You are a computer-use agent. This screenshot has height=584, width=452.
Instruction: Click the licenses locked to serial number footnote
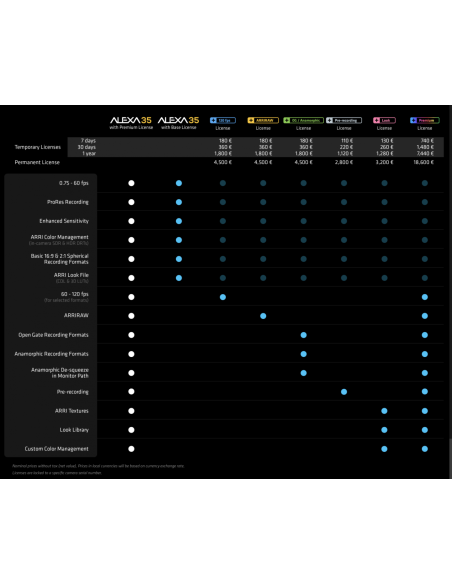(57, 473)
